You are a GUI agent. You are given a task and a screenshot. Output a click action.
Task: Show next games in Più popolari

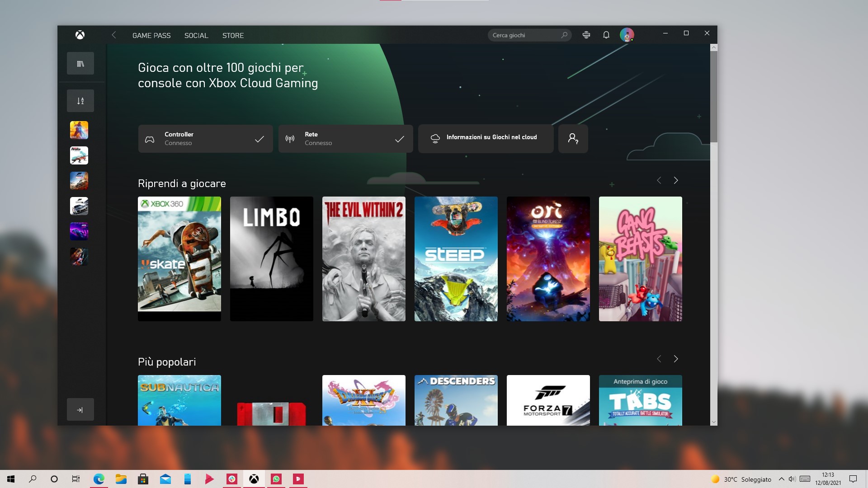coord(676,359)
